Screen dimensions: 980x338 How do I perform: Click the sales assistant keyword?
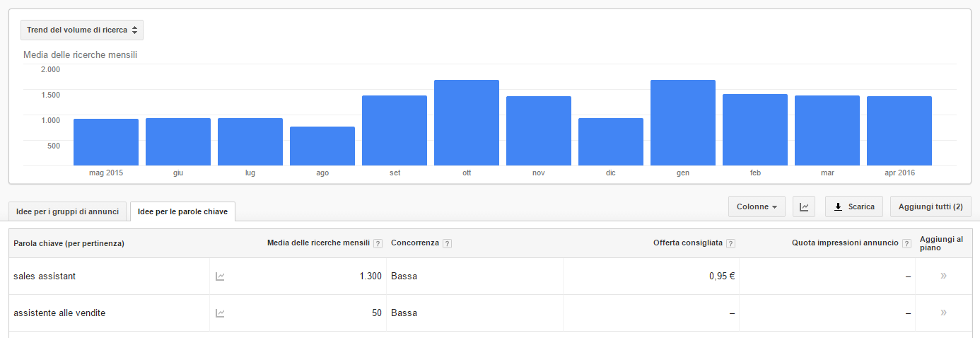click(45, 276)
